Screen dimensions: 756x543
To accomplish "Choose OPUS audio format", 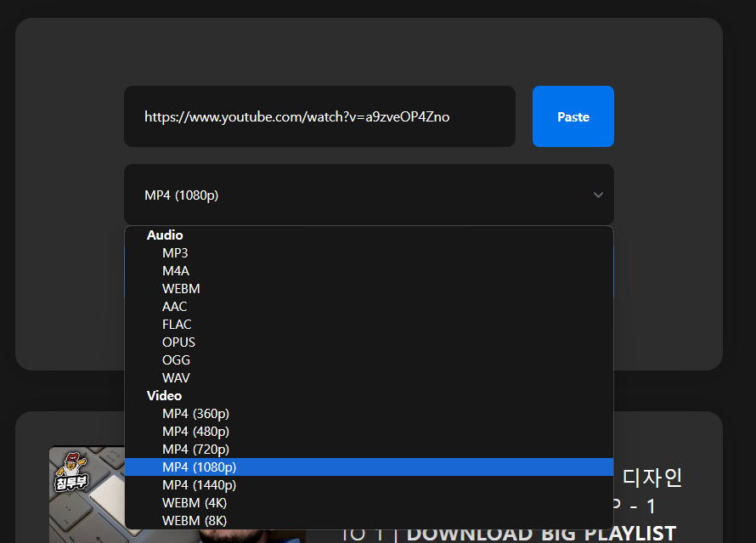I will (369, 342).
